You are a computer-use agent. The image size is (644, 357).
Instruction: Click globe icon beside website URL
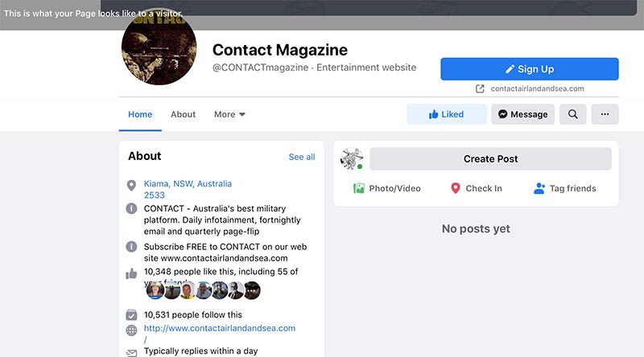click(131, 330)
